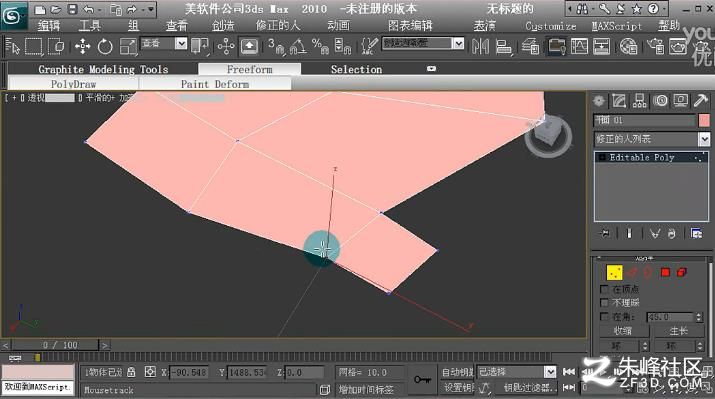
Task: Click the Use Pivot Point Center icon
Action: (x=200, y=47)
